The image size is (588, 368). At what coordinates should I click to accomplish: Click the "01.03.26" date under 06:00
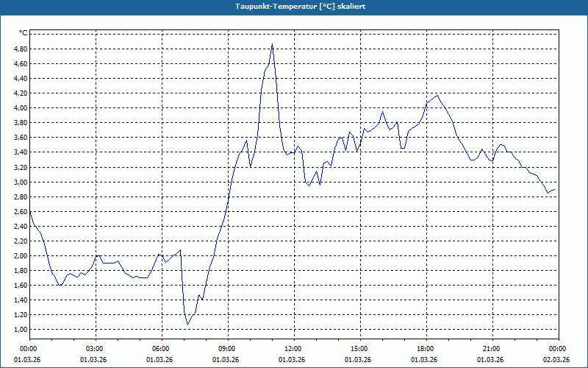click(159, 360)
